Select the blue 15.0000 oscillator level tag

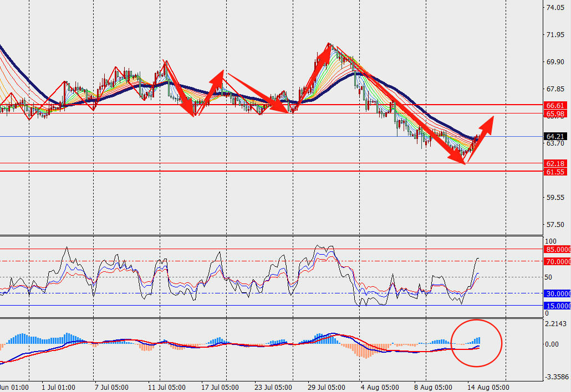click(557, 306)
